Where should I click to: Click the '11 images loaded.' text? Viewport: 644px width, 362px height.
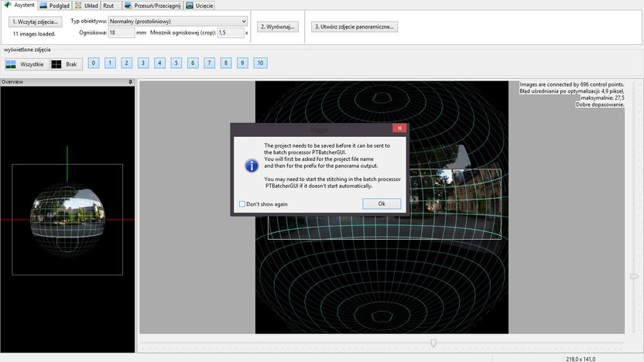click(x=34, y=34)
